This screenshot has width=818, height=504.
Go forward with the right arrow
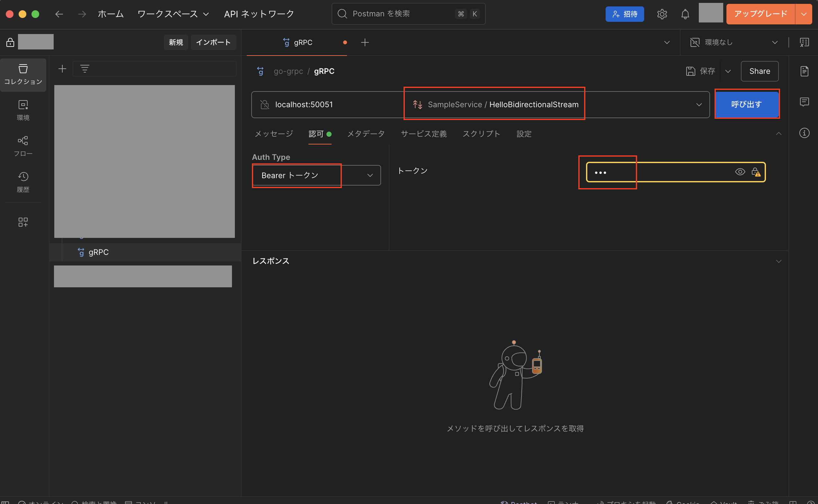[x=82, y=14]
